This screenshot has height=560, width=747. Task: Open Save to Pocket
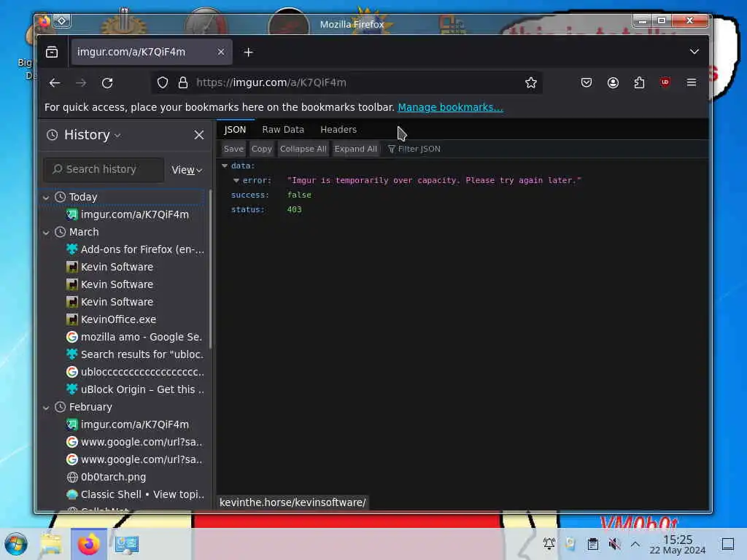pos(587,83)
